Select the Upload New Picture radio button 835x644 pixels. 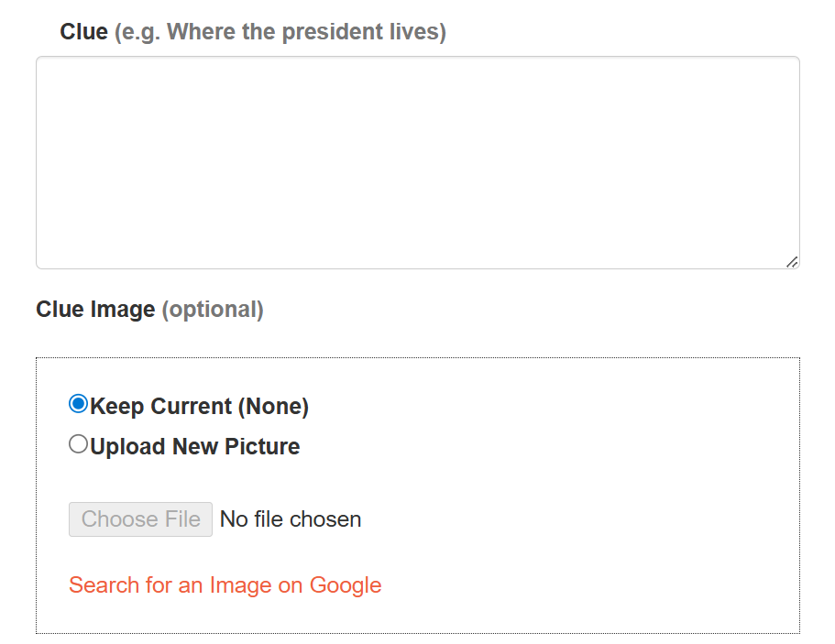click(x=79, y=444)
